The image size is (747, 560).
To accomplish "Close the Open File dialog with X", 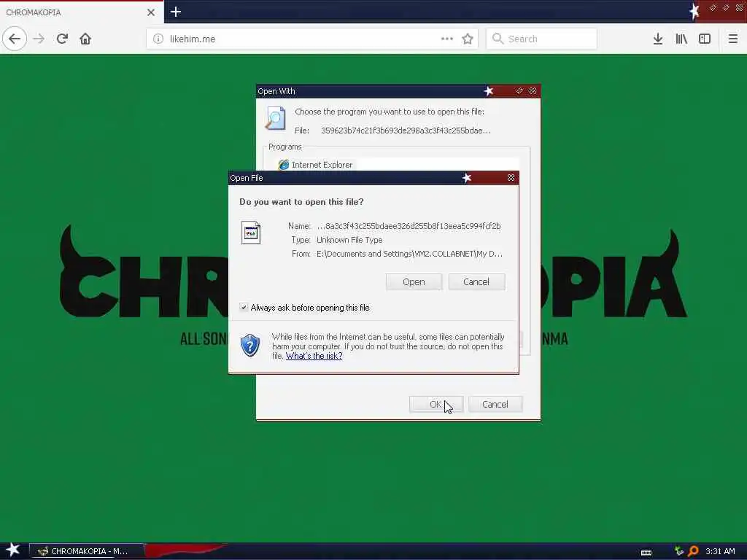I will pos(511,178).
